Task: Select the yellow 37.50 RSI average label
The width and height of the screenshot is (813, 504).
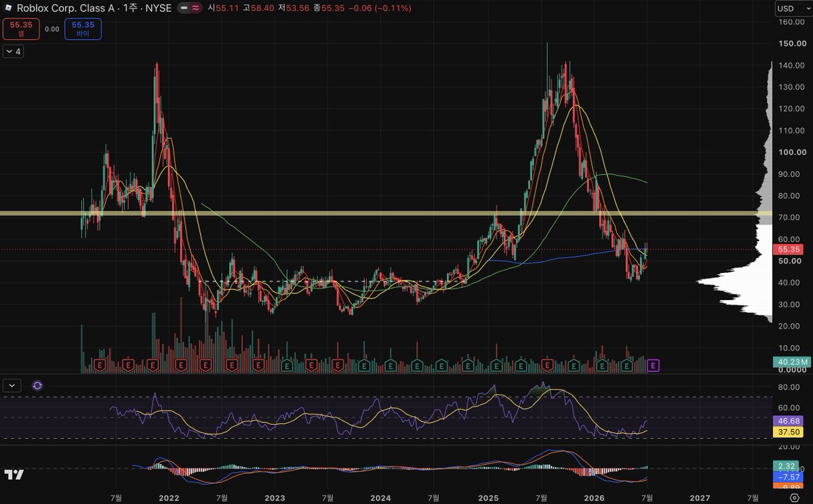Action: click(x=789, y=432)
